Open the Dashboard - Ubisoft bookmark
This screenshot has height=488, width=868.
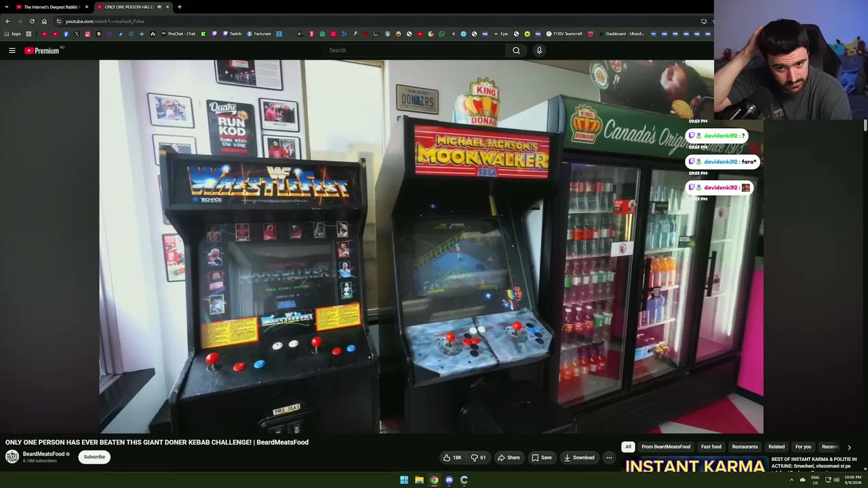pos(620,34)
